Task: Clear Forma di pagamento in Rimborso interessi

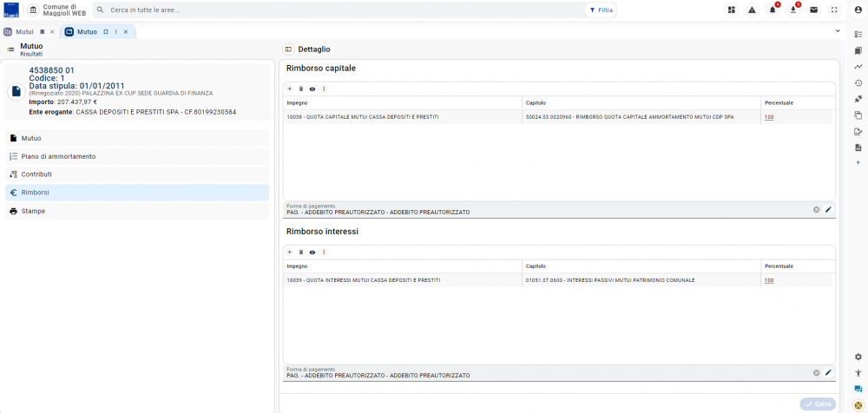Action: click(x=817, y=372)
